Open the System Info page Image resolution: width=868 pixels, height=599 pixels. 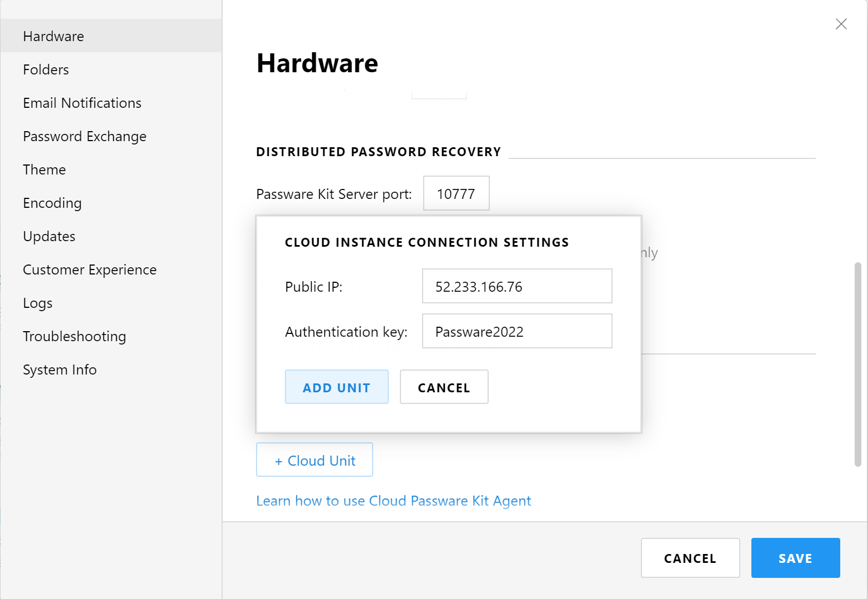click(111, 370)
